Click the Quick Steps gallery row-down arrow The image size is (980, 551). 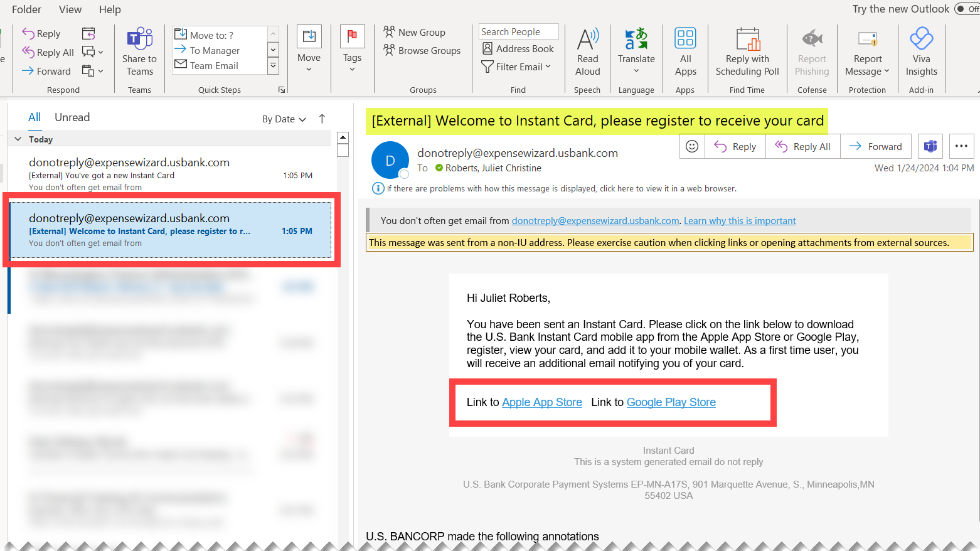[273, 49]
